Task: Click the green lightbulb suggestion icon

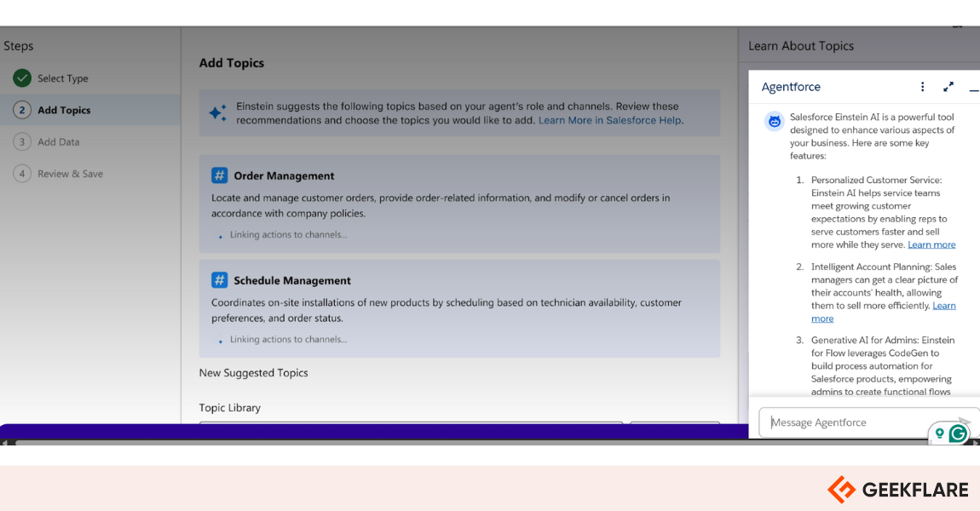Action: pyautogui.click(x=939, y=433)
